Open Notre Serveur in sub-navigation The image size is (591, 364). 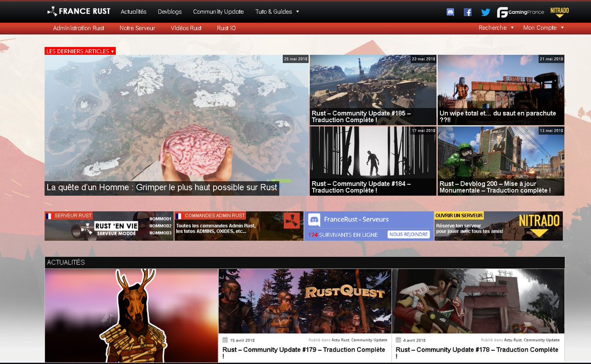137,28
